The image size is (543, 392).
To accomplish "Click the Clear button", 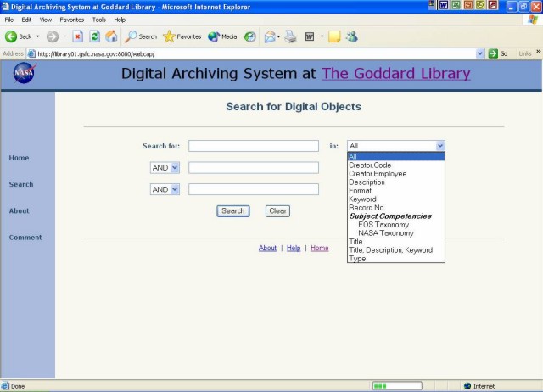I will pos(277,211).
